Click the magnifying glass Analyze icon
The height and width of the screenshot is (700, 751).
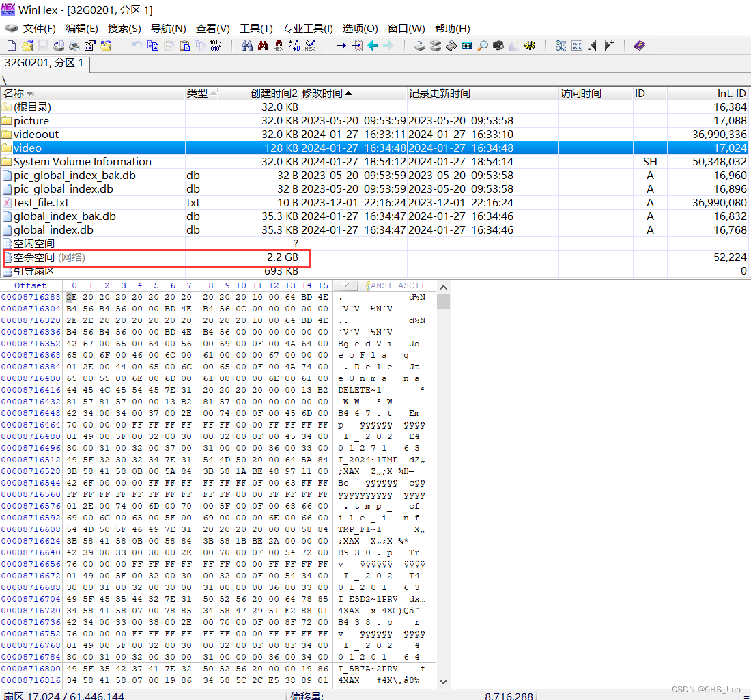[x=483, y=46]
